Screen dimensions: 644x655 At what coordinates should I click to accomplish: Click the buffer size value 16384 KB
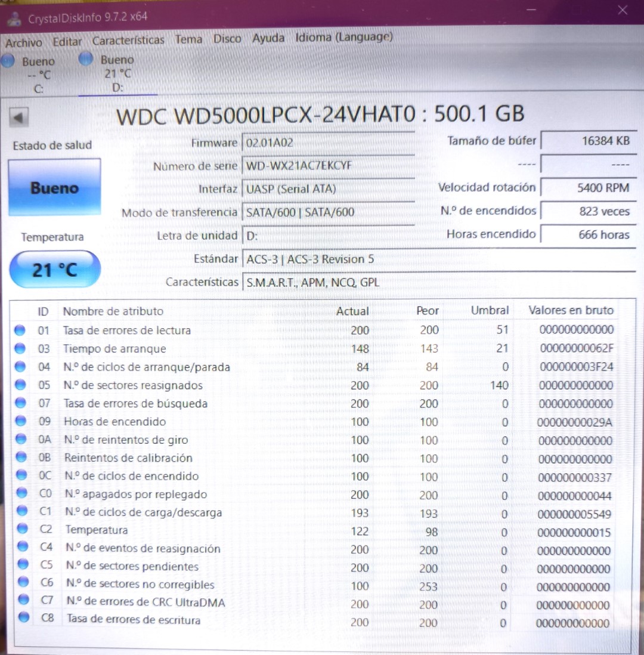[x=589, y=141]
